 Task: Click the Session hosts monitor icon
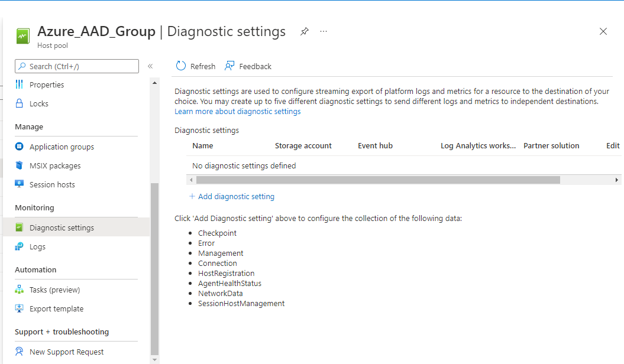(19, 184)
